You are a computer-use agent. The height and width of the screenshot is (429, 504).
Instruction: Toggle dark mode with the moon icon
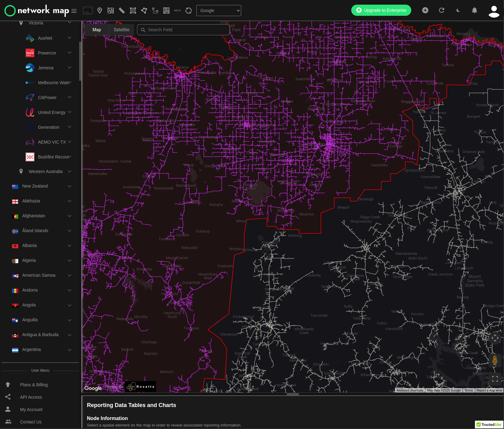click(458, 10)
